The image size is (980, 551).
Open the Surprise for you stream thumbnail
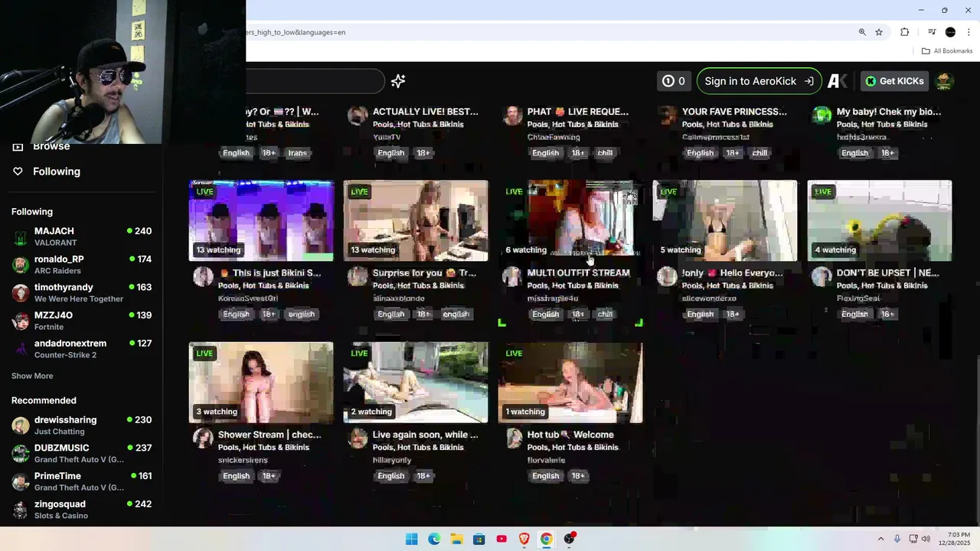pyautogui.click(x=416, y=221)
